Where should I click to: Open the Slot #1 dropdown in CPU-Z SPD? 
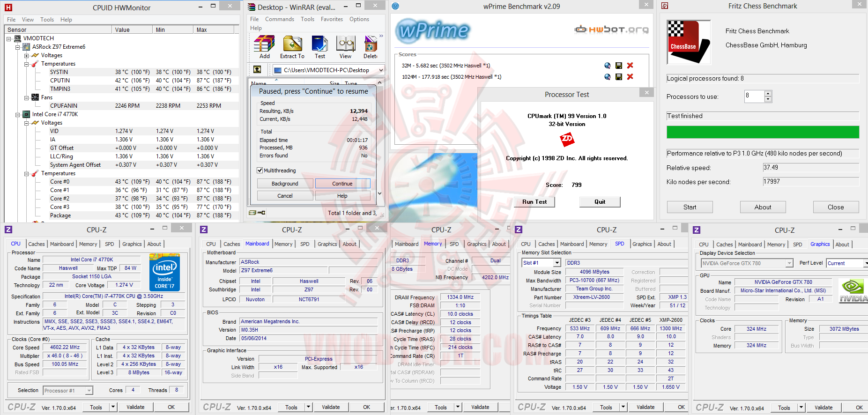[557, 263]
